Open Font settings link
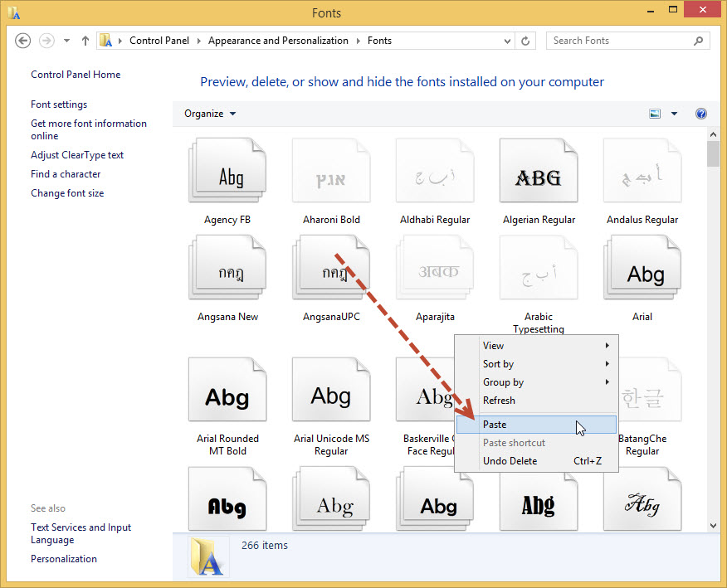727x588 pixels. (x=59, y=104)
